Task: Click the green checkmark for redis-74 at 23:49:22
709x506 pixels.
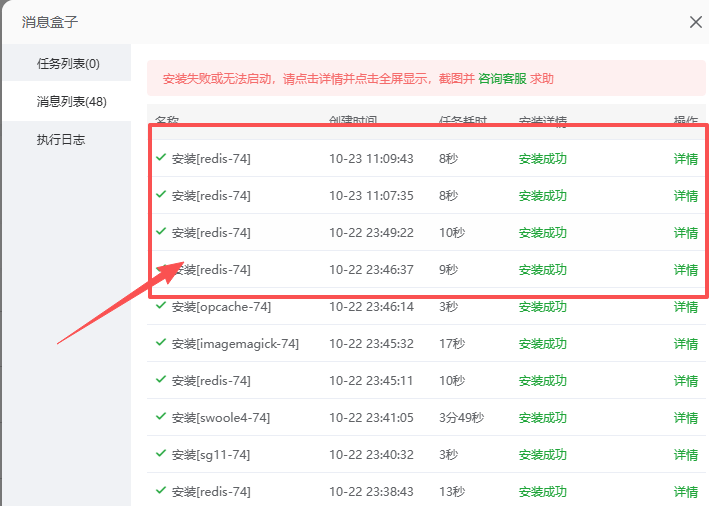Action: [161, 232]
